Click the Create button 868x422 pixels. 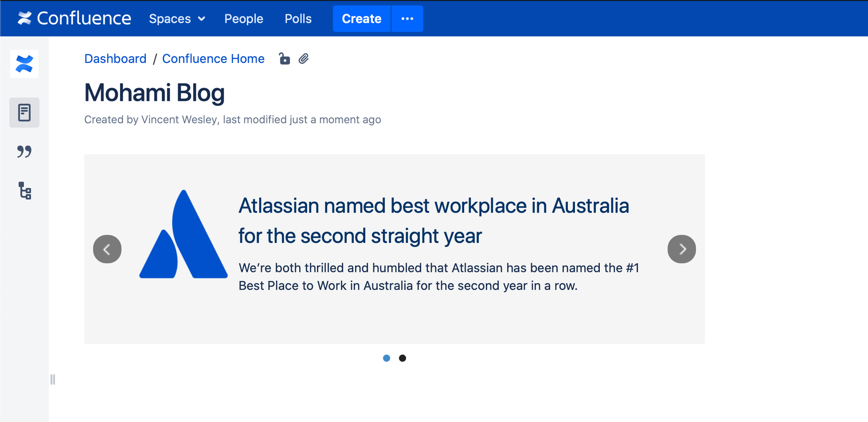point(362,19)
